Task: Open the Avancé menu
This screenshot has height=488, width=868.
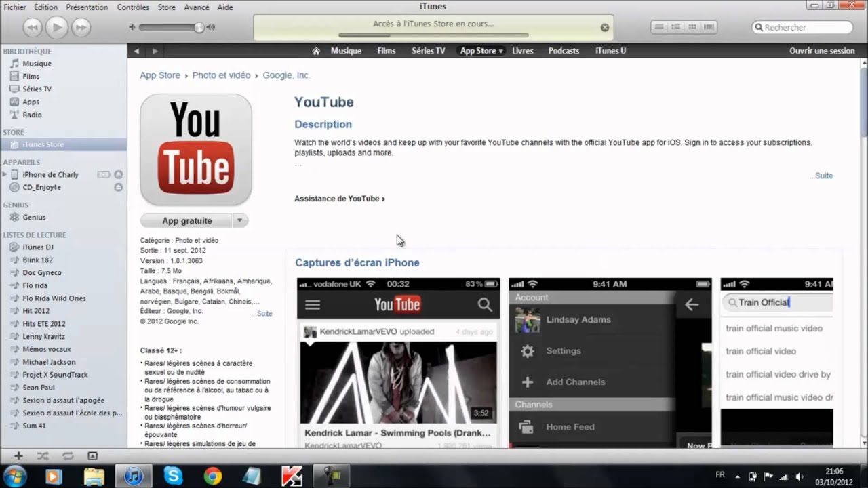Action: click(x=197, y=7)
